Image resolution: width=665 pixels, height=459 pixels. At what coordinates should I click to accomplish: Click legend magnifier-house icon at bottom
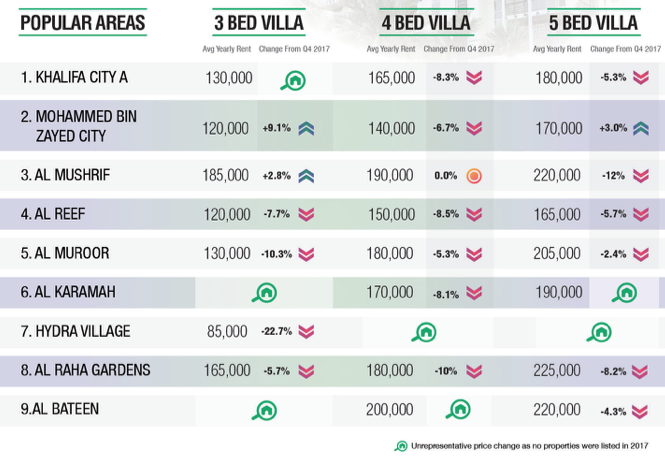[402, 446]
